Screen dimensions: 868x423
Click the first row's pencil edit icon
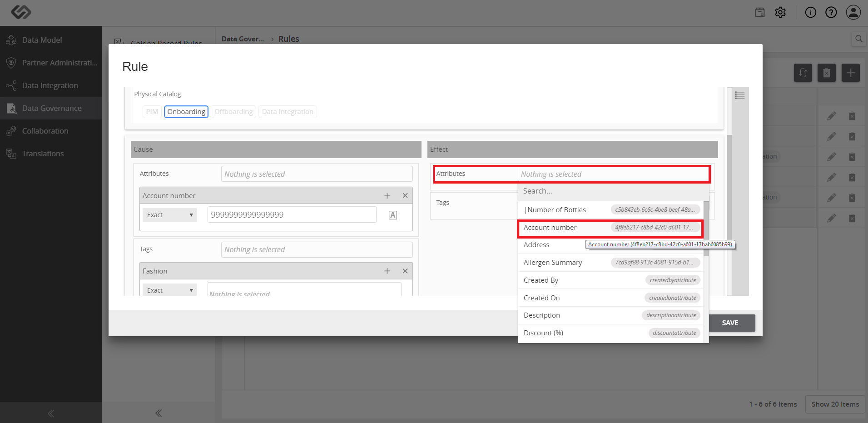coord(832,116)
